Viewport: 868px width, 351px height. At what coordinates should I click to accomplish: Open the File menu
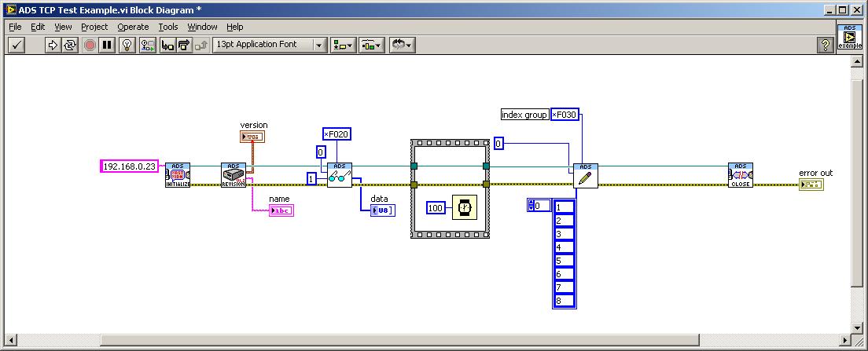[15, 27]
